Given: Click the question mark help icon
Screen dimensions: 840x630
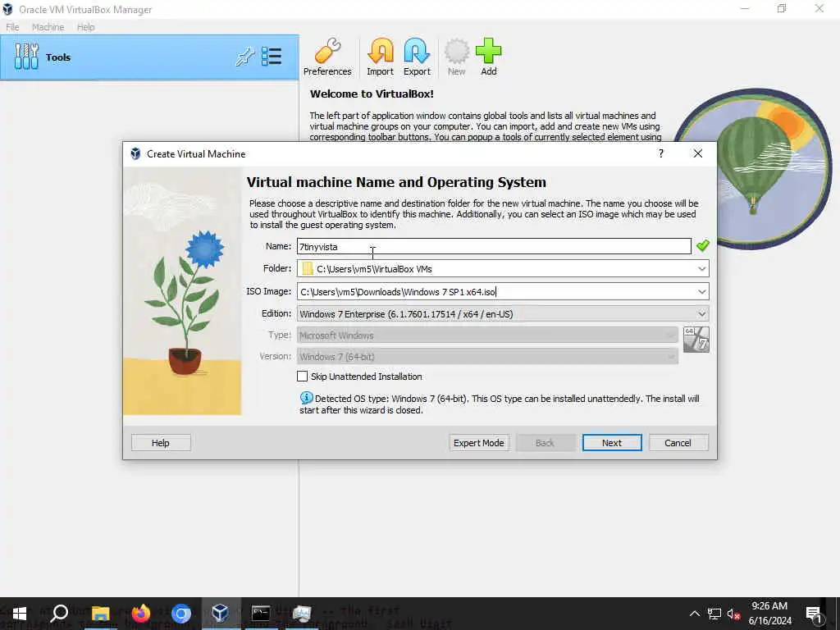Looking at the screenshot, I should point(661,153).
